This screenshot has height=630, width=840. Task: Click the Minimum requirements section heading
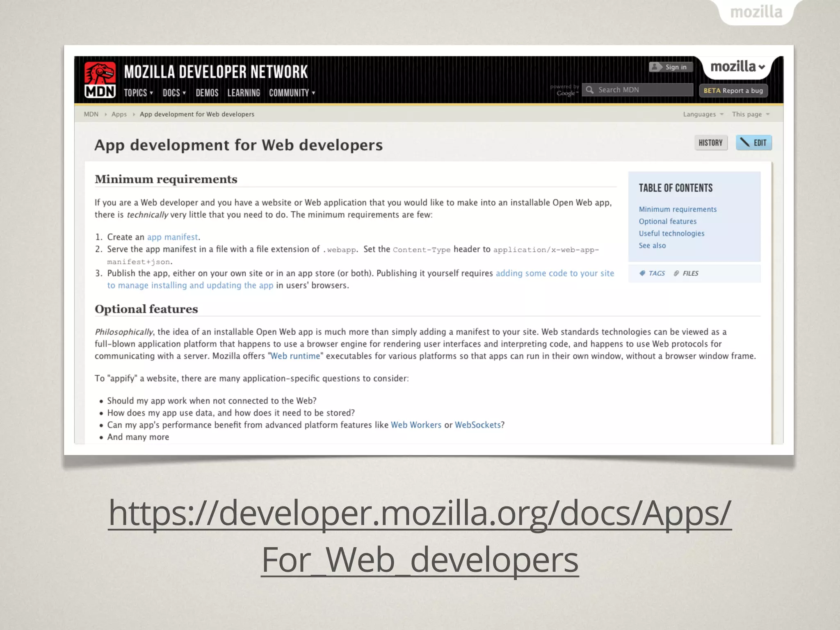[166, 179]
